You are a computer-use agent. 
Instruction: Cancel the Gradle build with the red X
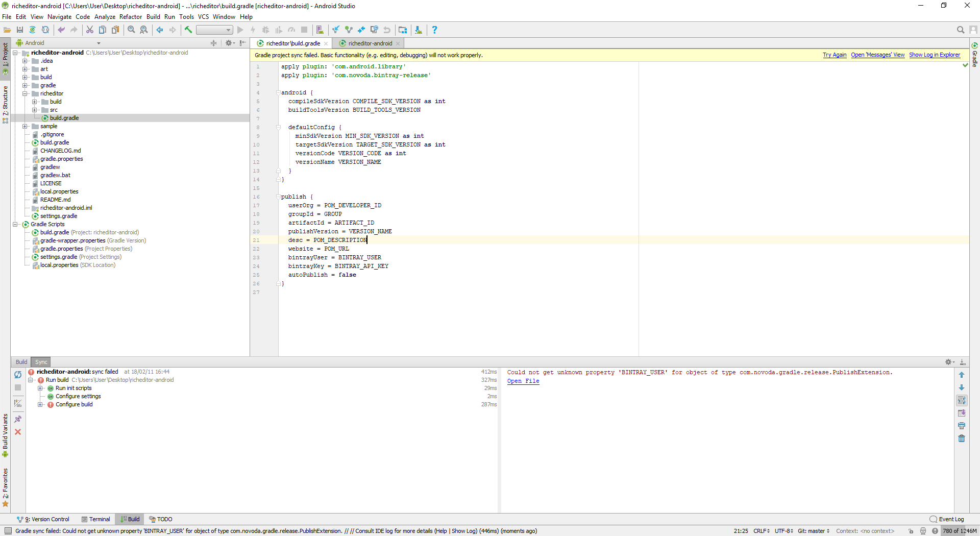pyautogui.click(x=18, y=432)
